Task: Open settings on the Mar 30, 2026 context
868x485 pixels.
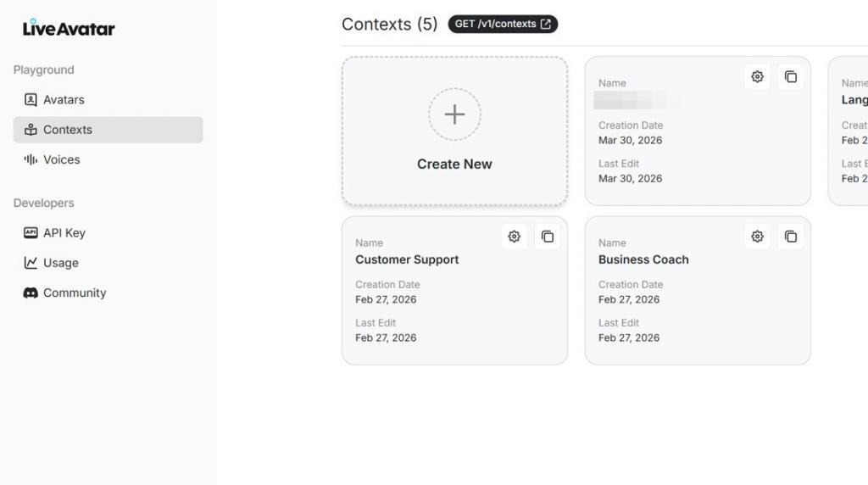Action: tap(757, 76)
